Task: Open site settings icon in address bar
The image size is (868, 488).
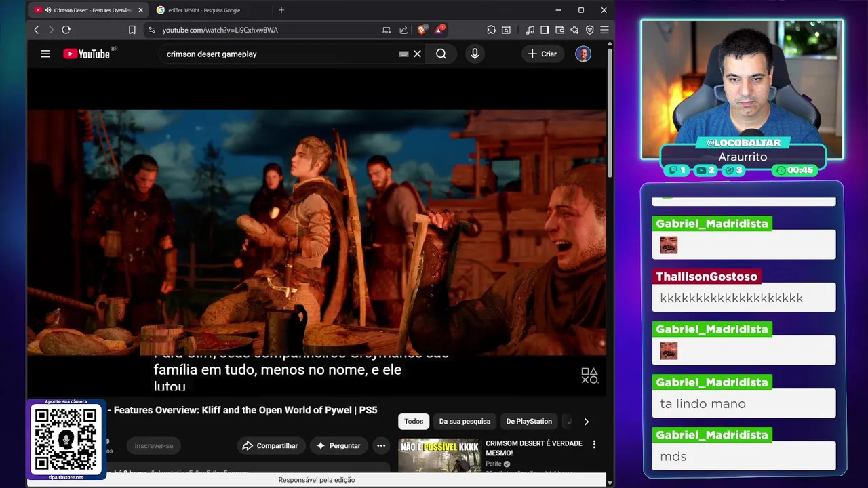Action: [151, 30]
